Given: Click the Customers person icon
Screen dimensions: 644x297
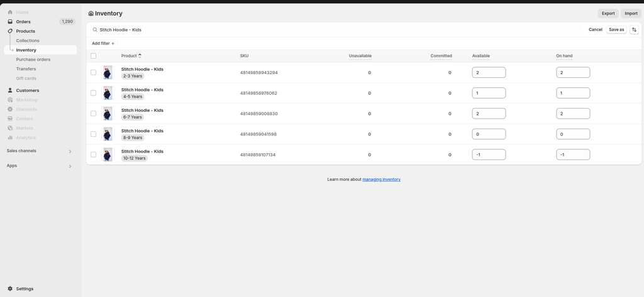Looking at the screenshot, I should coord(10,90).
